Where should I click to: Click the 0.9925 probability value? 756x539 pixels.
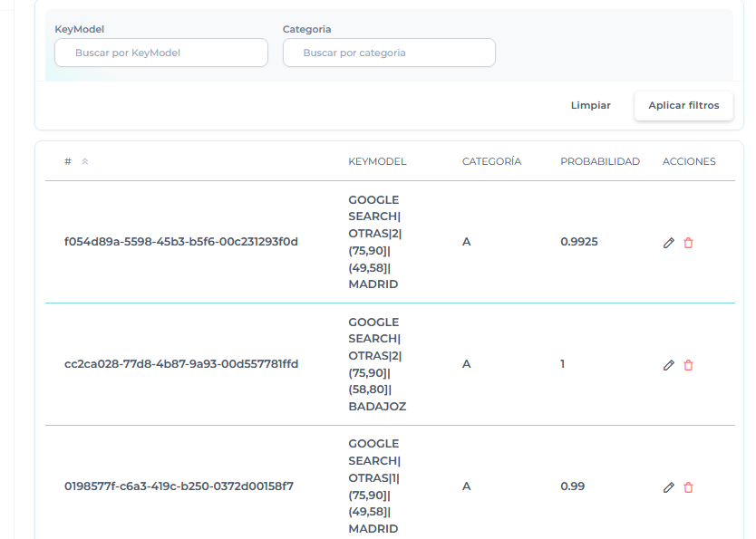578,242
